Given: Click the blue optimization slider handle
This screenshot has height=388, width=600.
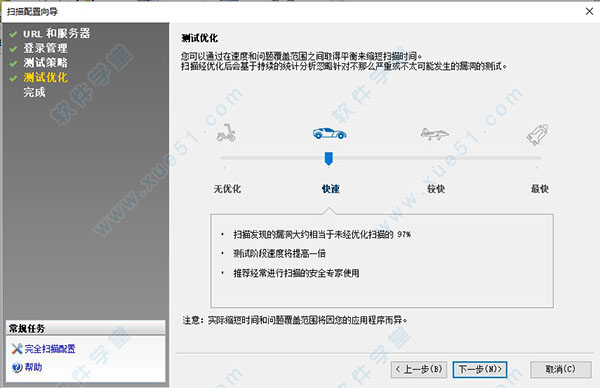Looking at the screenshot, I should point(328,159).
